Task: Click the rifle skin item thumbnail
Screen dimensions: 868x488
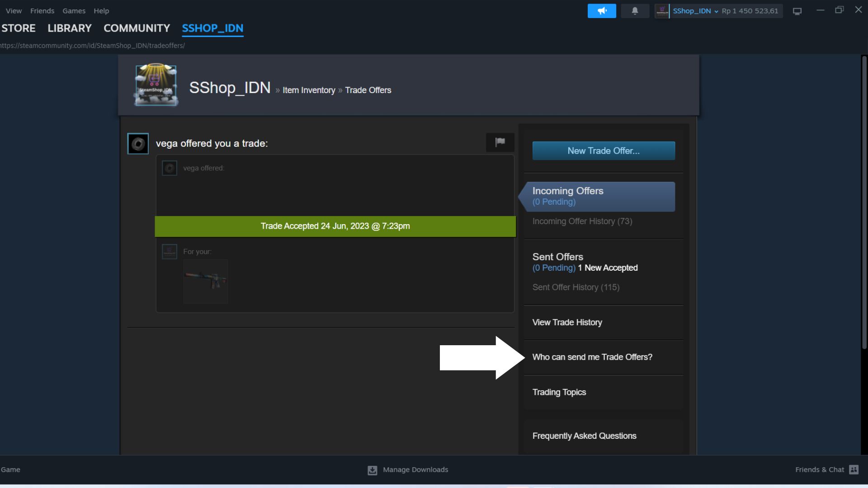Action: (x=206, y=281)
